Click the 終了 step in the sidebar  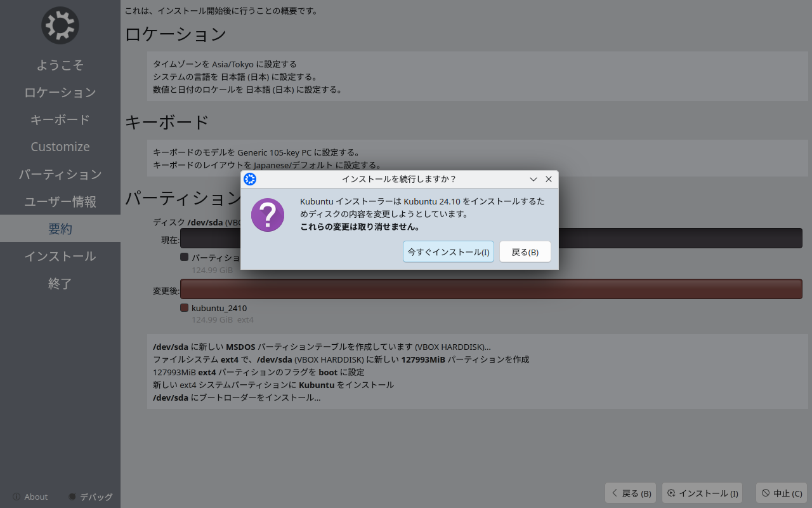point(60,283)
